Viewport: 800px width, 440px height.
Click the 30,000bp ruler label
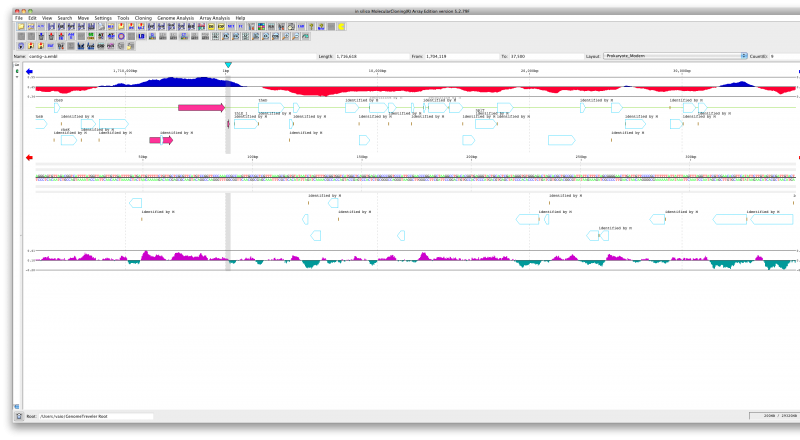pyautogui.click(x=682, y=71)
